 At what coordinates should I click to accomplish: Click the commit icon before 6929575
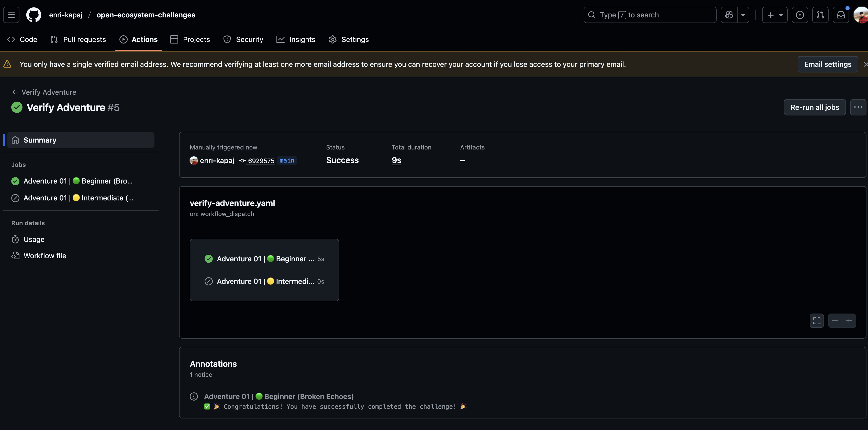(242, 160)
